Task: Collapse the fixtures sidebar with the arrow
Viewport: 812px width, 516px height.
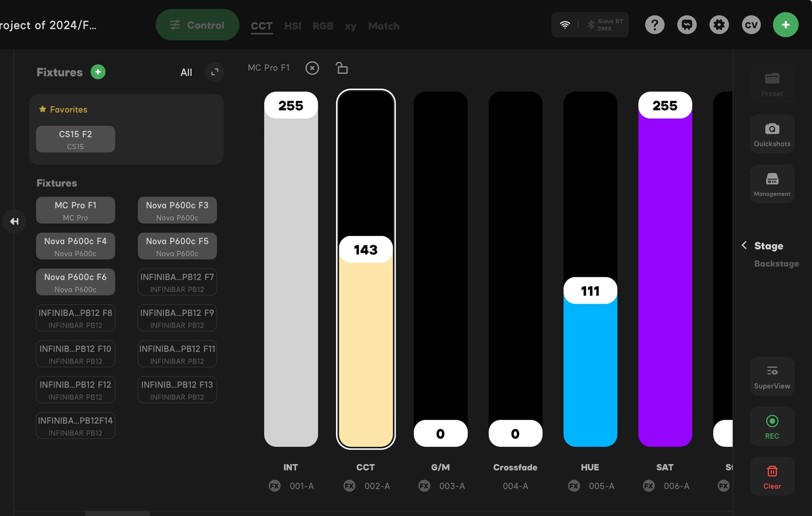Action: coord(15,221)
